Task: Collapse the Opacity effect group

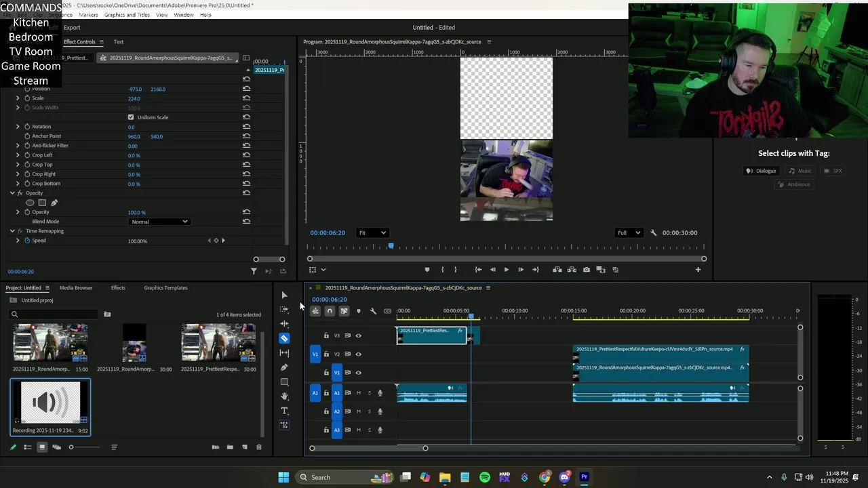Action: point(12,193)
